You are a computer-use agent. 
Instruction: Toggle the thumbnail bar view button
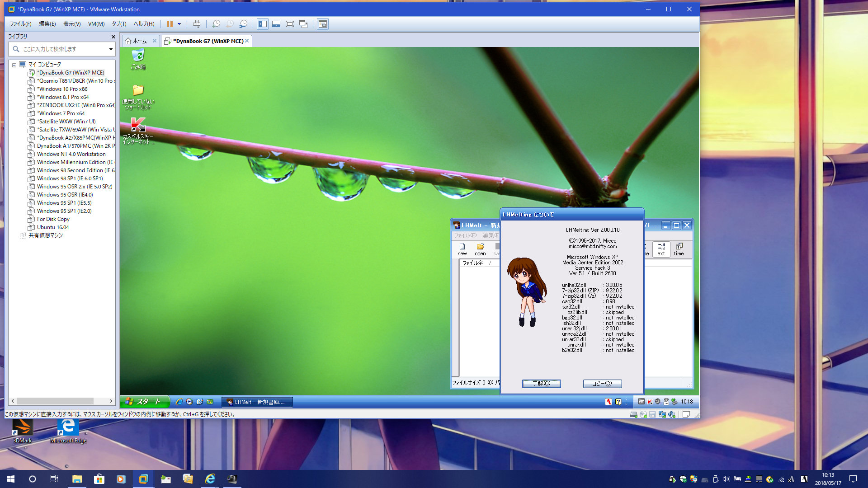[276, 24]
